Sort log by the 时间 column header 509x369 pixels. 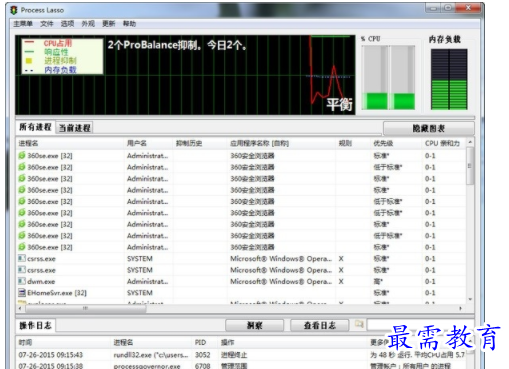tap(63, 342)
